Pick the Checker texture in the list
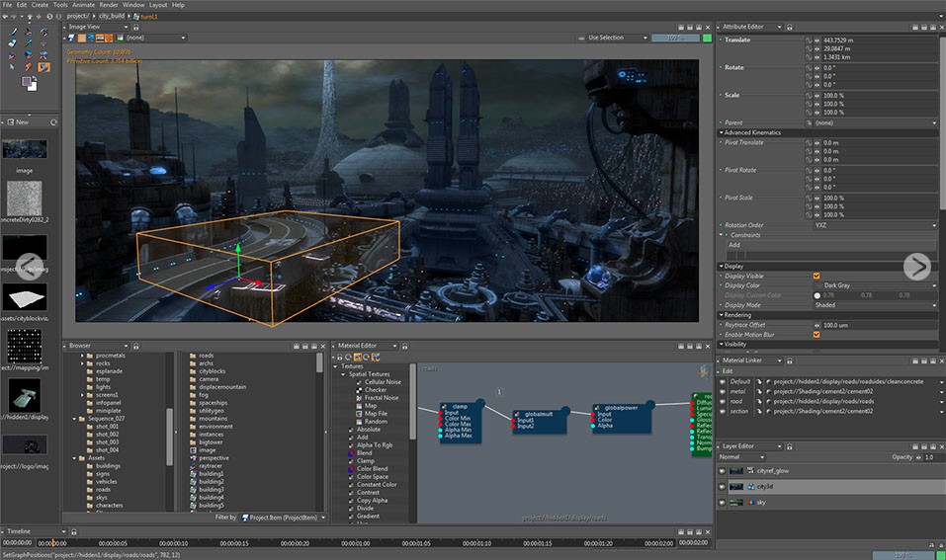946x560 pixels. [x=376, y=389]
